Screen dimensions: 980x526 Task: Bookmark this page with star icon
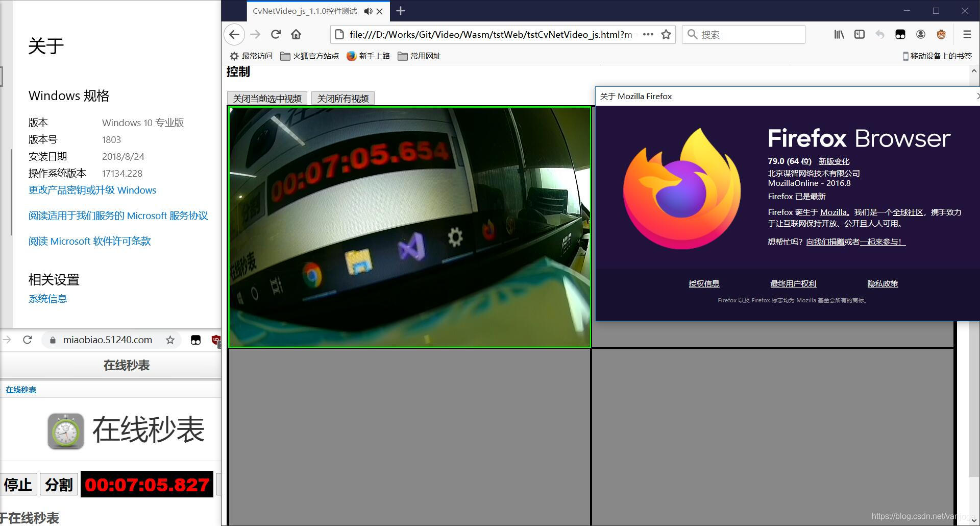click(x=666, y=34)
